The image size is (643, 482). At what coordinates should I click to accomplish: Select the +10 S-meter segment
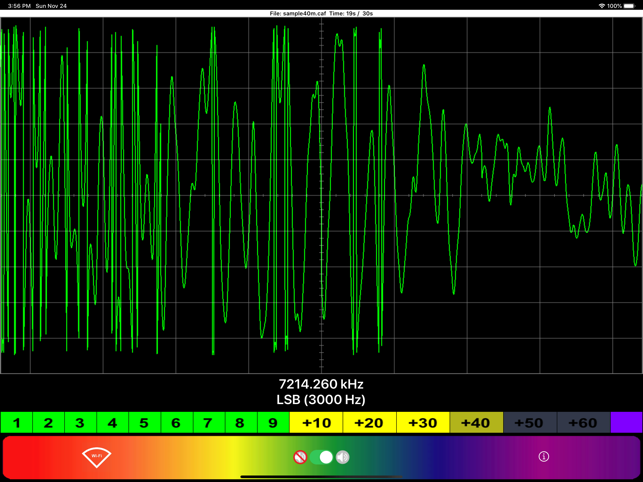pyautogui.click(x=316, y=423)
